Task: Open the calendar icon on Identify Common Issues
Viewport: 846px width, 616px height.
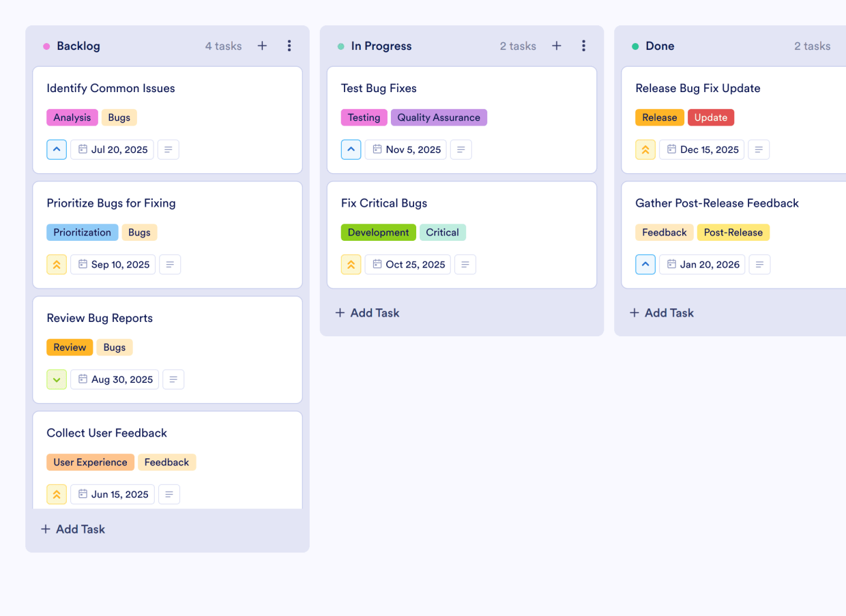Action: tap(83, 149)
